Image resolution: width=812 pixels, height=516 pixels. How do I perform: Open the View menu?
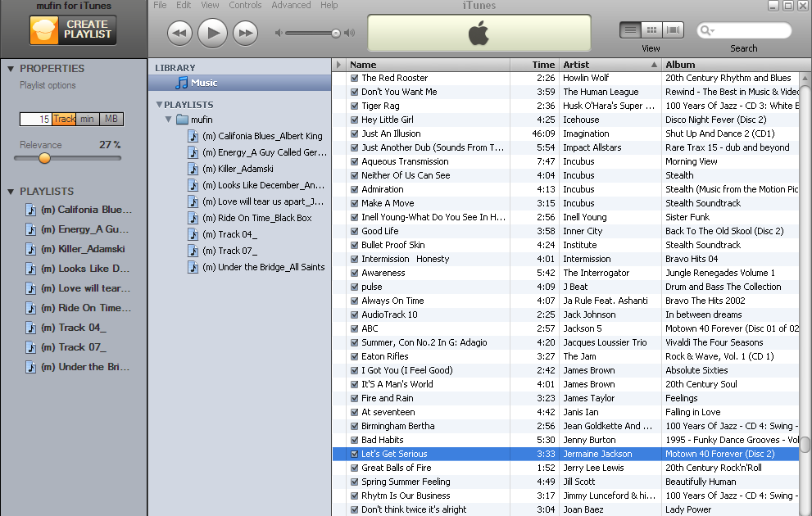click(210, 5)
